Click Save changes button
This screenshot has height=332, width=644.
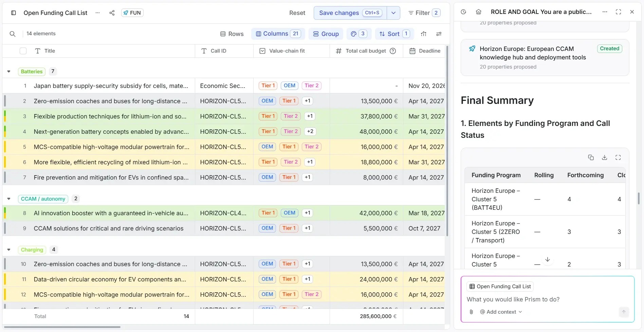click(x=350, y=13)
